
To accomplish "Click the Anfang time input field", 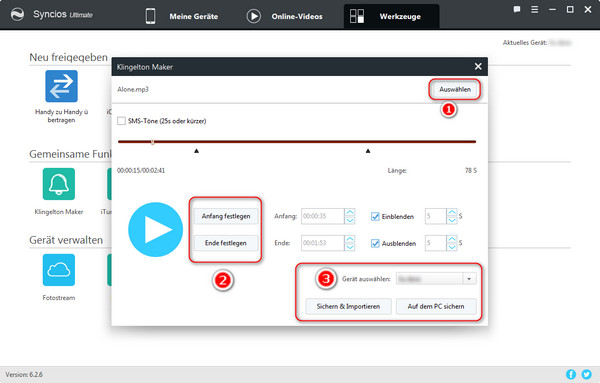I will 323,216.
